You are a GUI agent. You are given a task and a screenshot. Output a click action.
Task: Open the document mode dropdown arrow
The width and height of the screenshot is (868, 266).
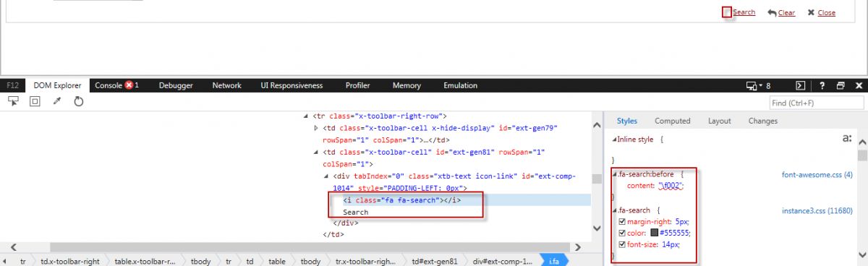coord(761,85)
